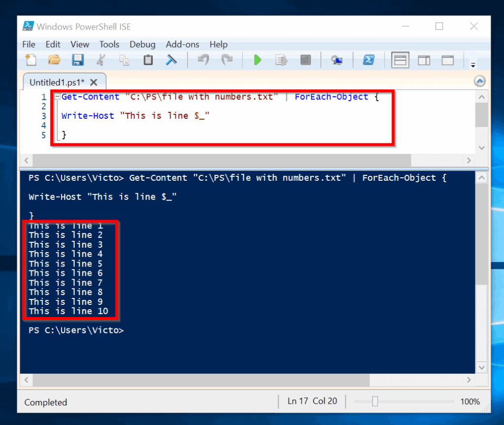Save the script with the disk icon
Screen dimensions: 504x425
click(78, 60)
